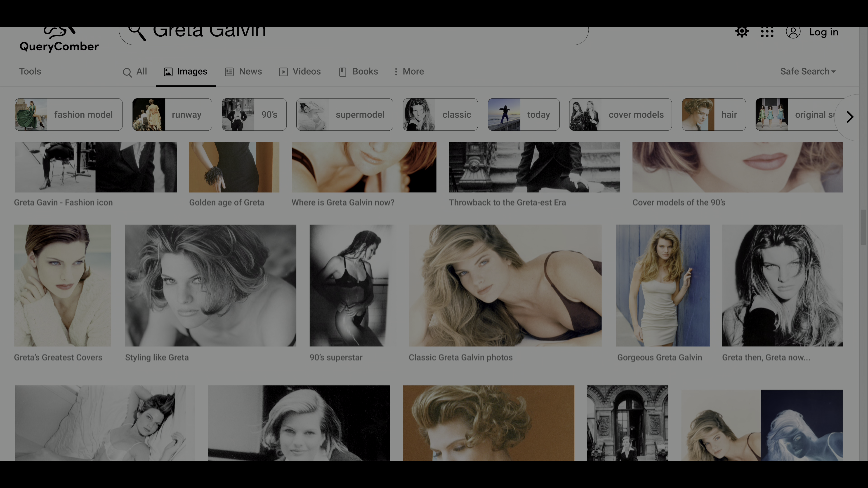Open settings via the gear icon
The height and width of the screenshot is (488, 868).
[x=742, y=32]
